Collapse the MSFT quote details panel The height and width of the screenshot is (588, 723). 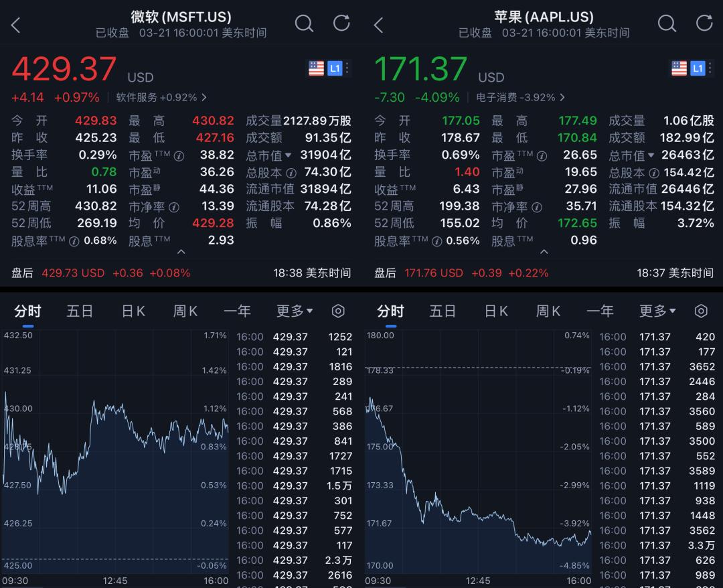click(x=181, y=252)
